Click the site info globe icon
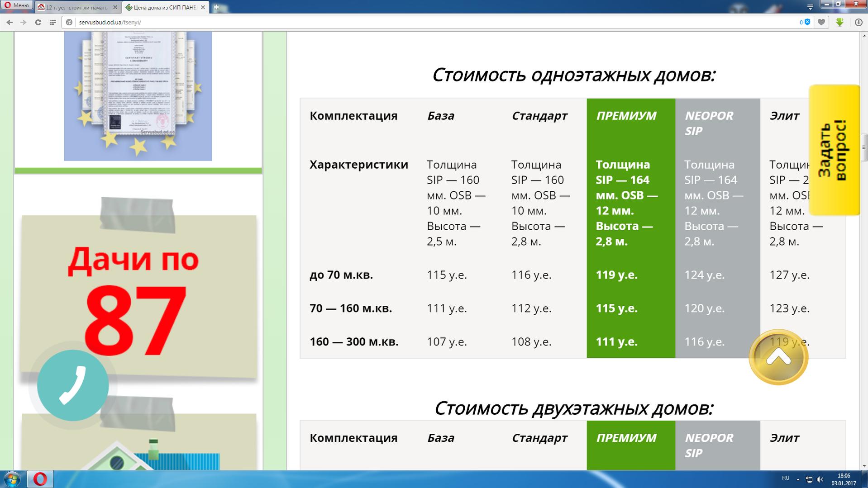The height and width of the screenshot is (488, 868). [69, 22]
